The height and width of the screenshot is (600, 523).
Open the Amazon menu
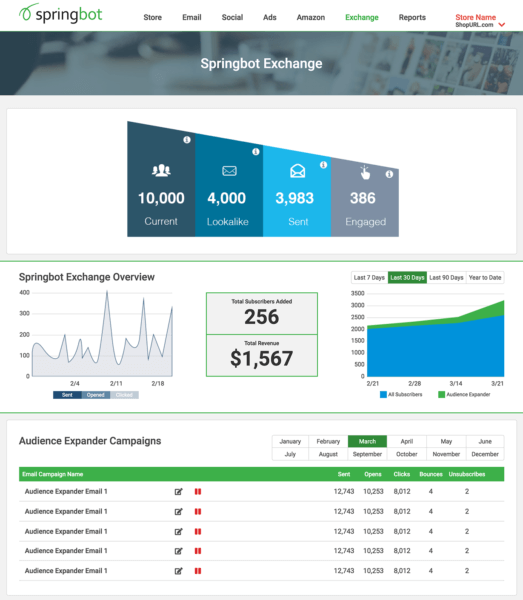[x=311, y=17]
